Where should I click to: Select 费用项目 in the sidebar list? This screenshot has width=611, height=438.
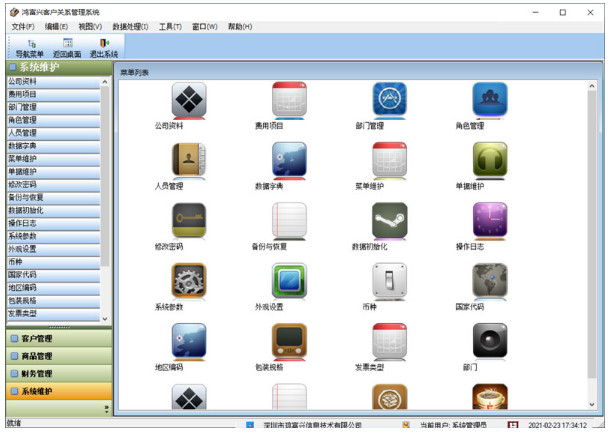coord(53,94)
